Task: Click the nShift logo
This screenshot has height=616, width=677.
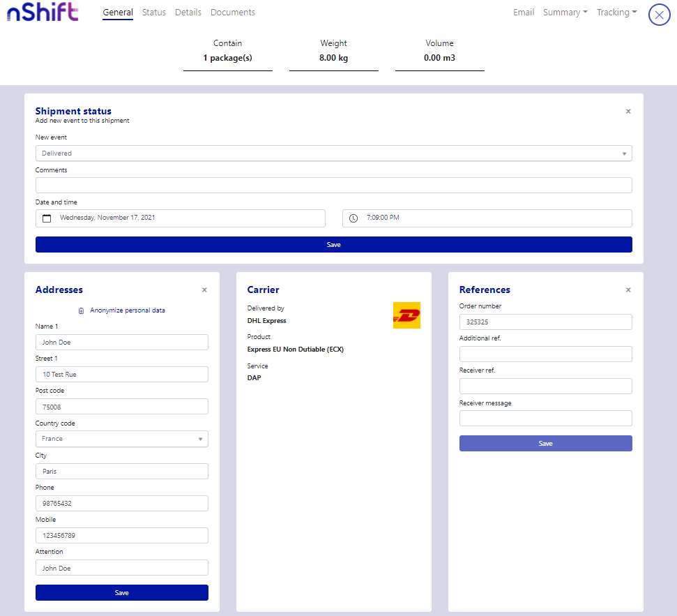Action: (43, 13)
